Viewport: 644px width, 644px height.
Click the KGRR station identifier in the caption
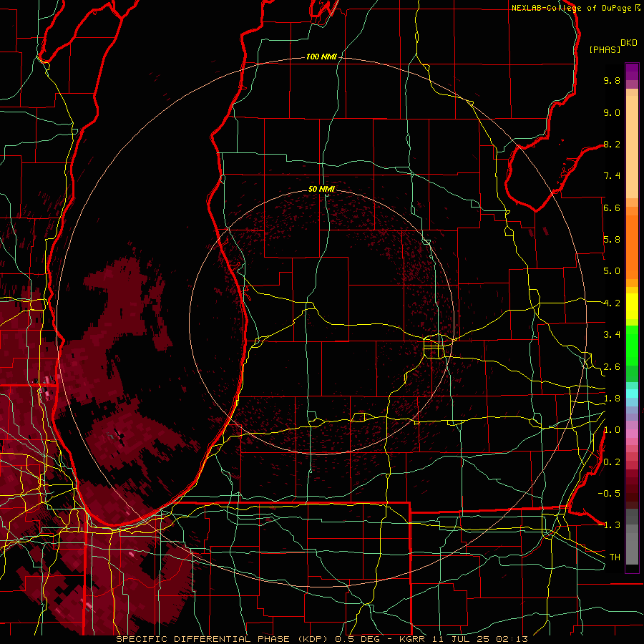412,639
